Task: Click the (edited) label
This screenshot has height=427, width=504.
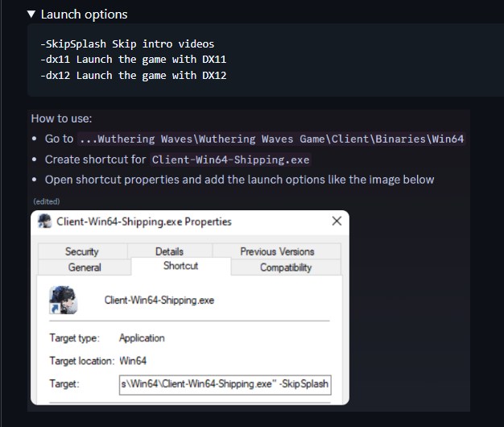Action: pos(47,201)
